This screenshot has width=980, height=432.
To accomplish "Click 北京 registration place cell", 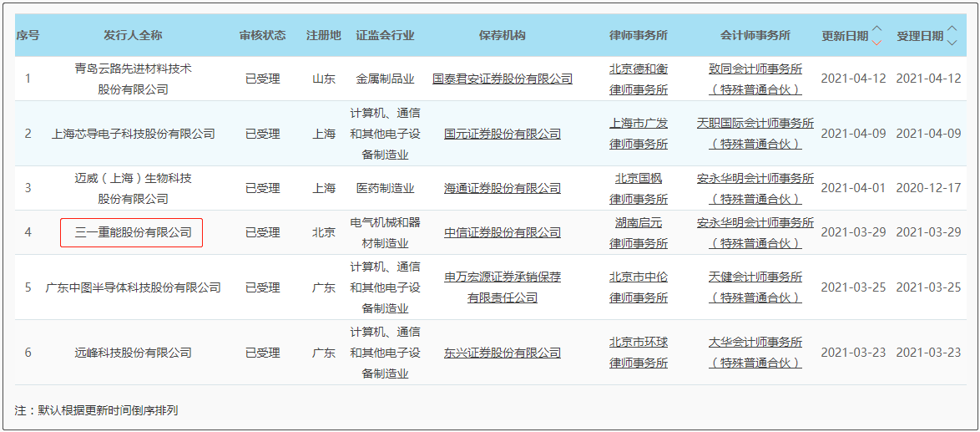I will 324,232.
